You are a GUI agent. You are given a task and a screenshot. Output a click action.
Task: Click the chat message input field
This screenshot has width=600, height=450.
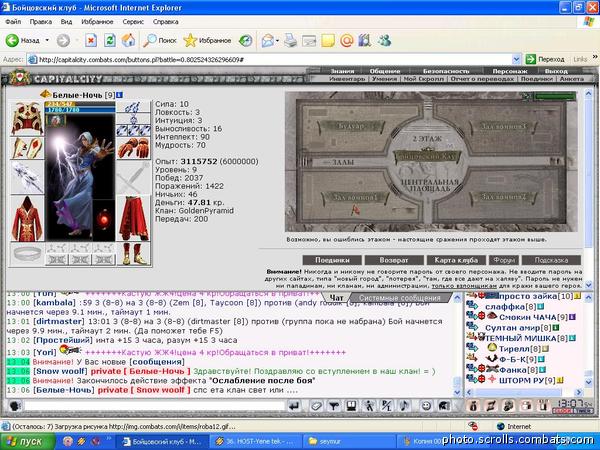click(154, 406)
